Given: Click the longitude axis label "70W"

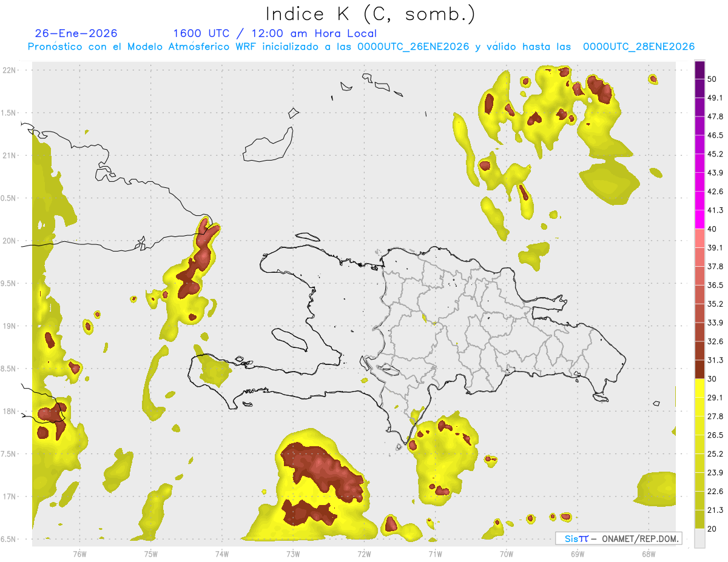Looking at the screenshot, I should tap(507, 554).
